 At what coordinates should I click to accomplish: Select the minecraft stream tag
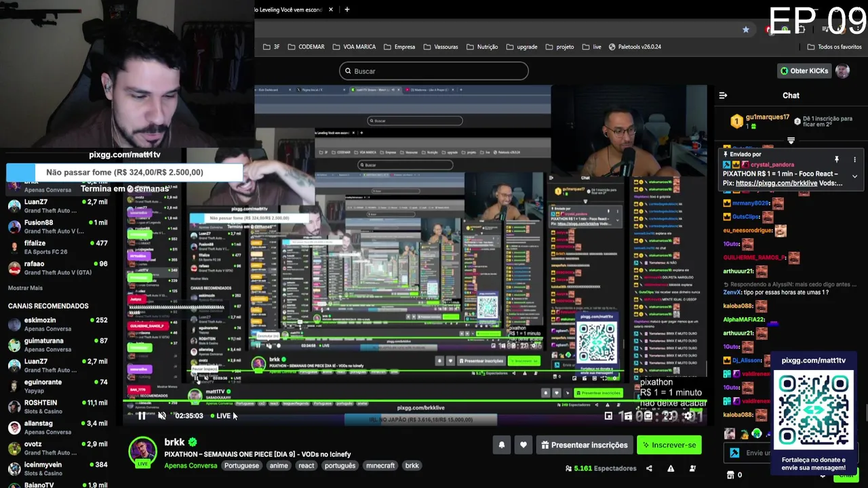pos(380,466)
